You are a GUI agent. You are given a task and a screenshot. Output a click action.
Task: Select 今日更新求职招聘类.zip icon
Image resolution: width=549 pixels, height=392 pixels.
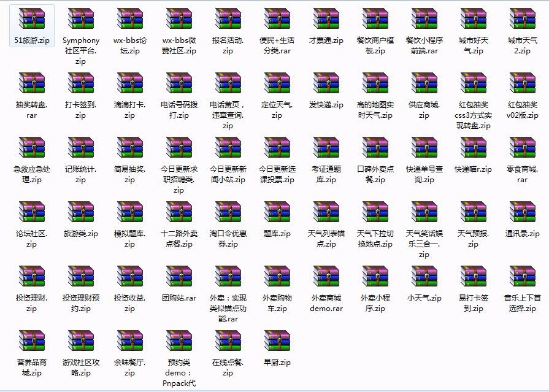click(x=179, y=147)
